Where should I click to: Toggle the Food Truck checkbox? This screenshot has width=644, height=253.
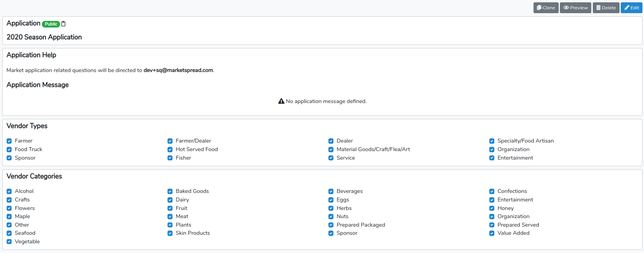[x=9, y=150]
